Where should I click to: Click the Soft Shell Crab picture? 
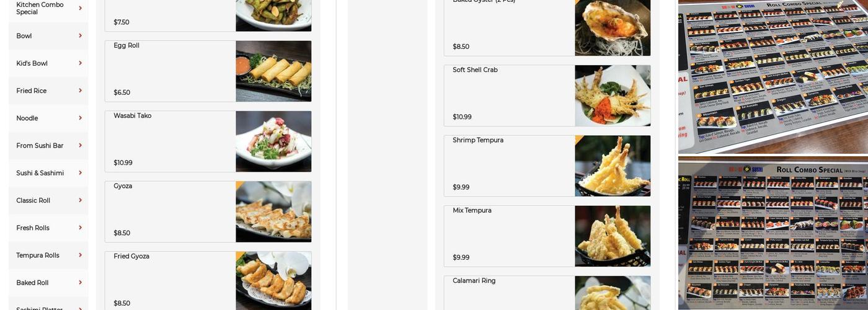click(x=613, y=95)
